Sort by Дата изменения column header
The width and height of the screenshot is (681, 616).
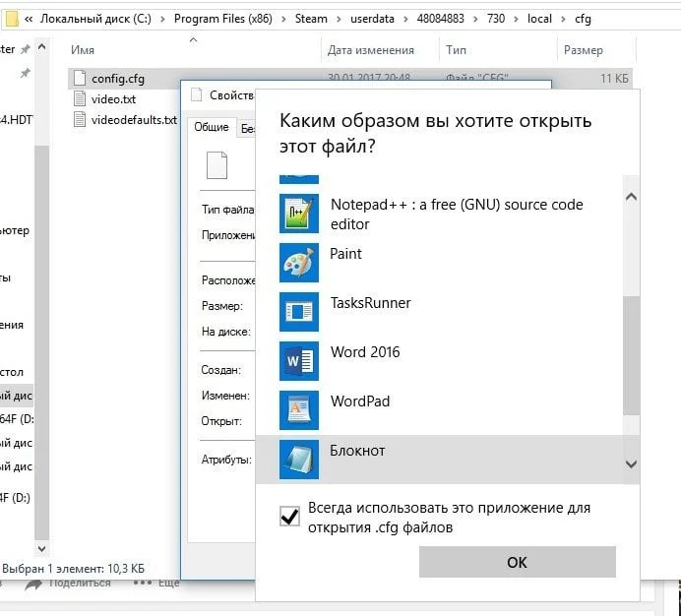pyautogui.click(x=370, y=50)
